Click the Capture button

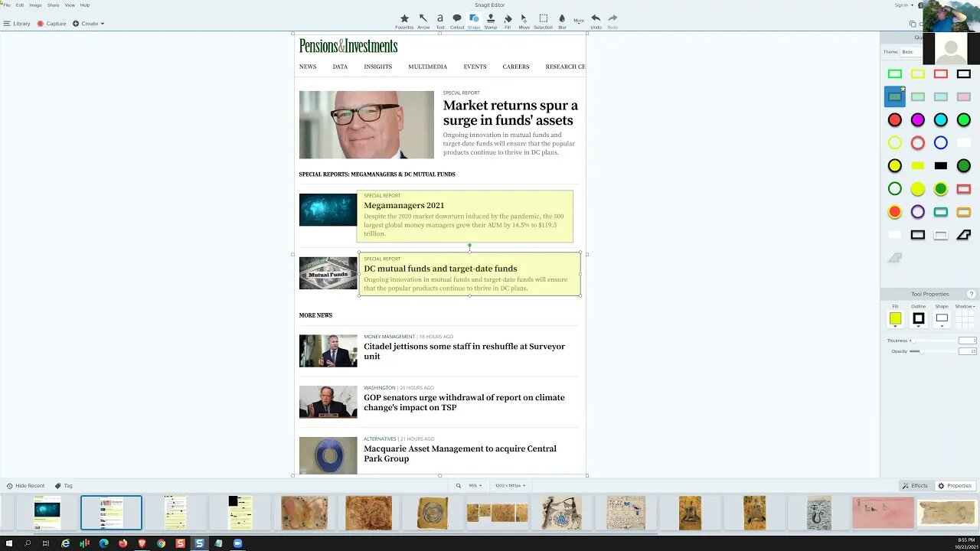(51, 24)
